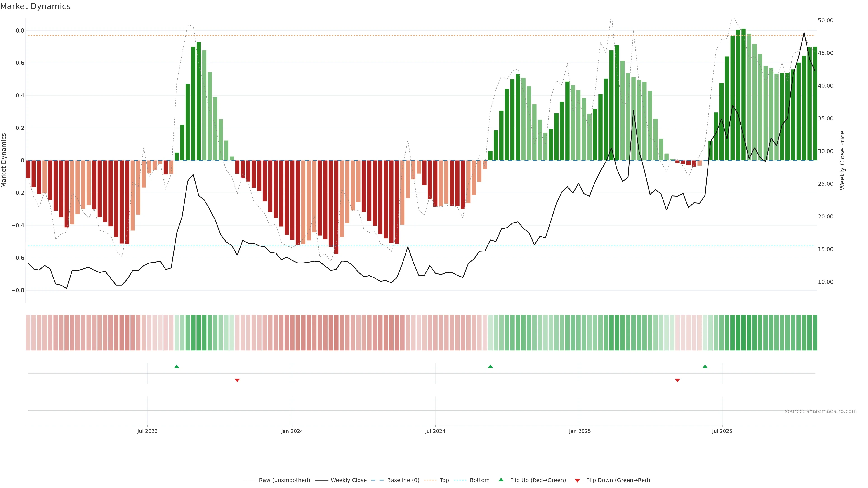The width and height of the screenshot is (868, 488).
Task: Click the Jul 2023 axis label
Action: click(147, 431)
